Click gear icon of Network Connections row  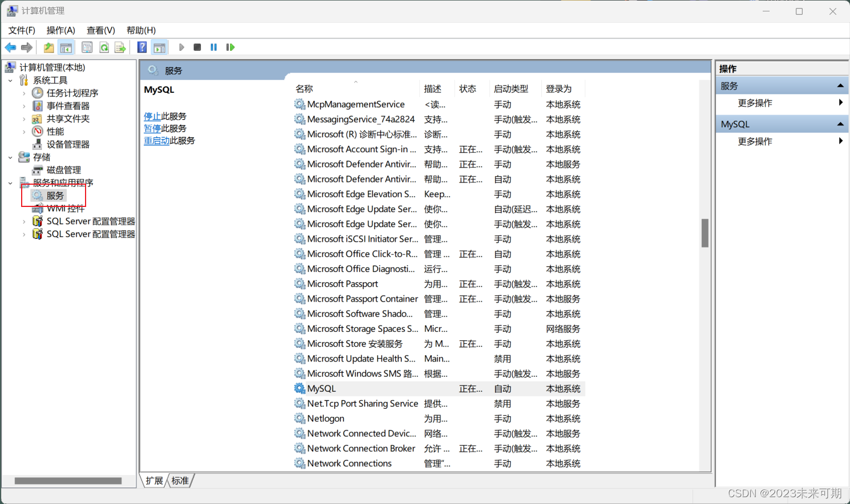click(299, 463)
